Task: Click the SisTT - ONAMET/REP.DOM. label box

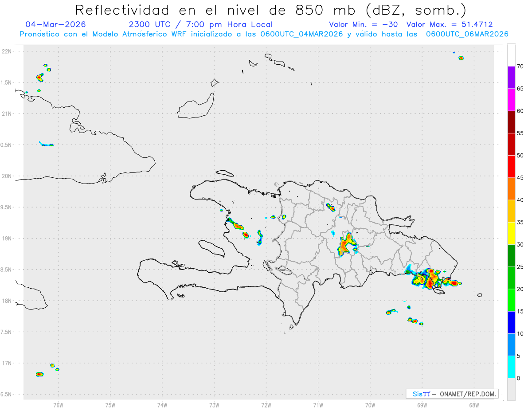Action: [452, 394]
